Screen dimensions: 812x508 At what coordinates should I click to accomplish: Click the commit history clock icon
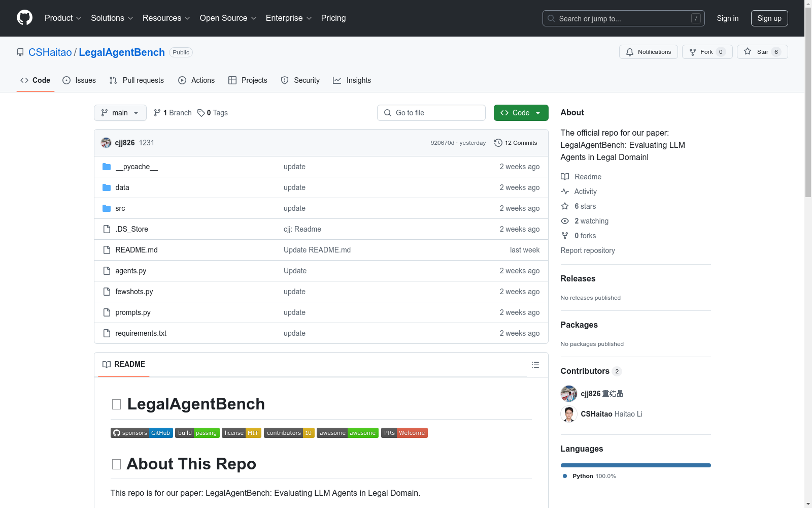tap(498, 143)
